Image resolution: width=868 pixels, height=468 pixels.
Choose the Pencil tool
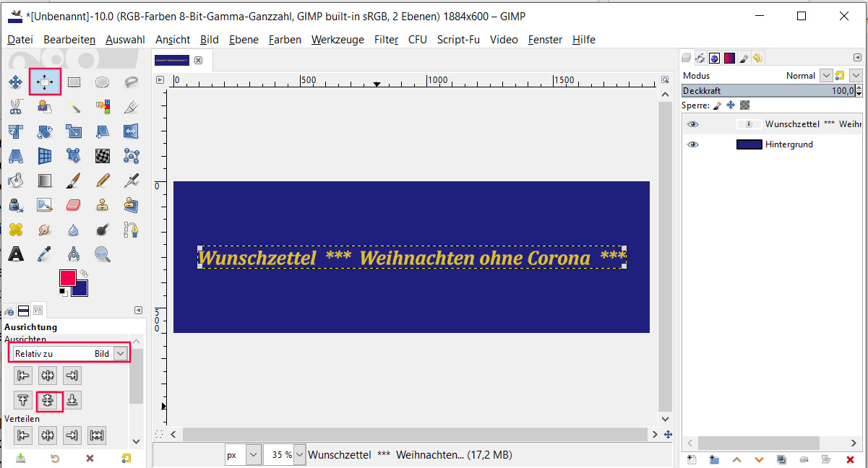pos(103,181)
